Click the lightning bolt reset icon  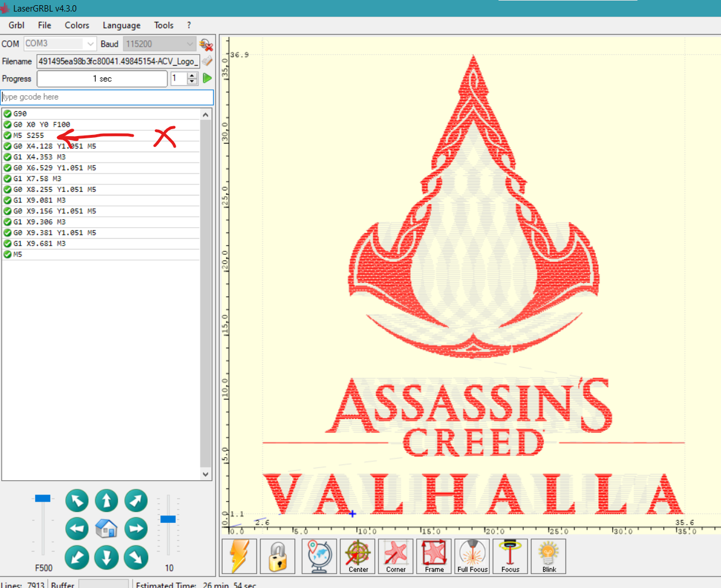click(x=239, y=556)
